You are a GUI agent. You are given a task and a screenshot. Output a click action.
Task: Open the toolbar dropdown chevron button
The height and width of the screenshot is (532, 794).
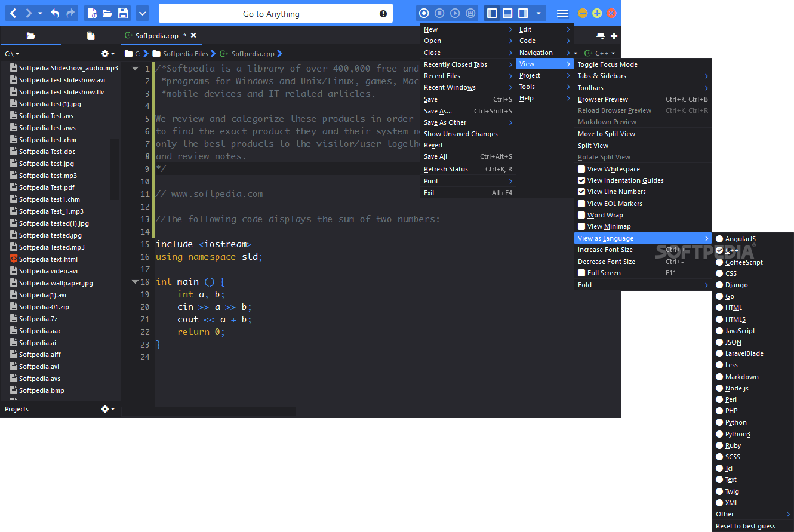(142, 13)
